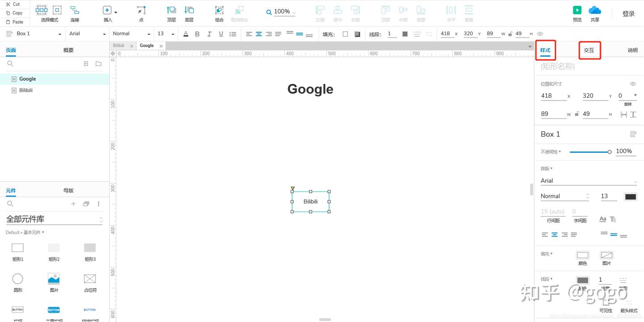Click text color A icon in format bar
Viewport: 644px width, 322px height.
coord(186,34)
